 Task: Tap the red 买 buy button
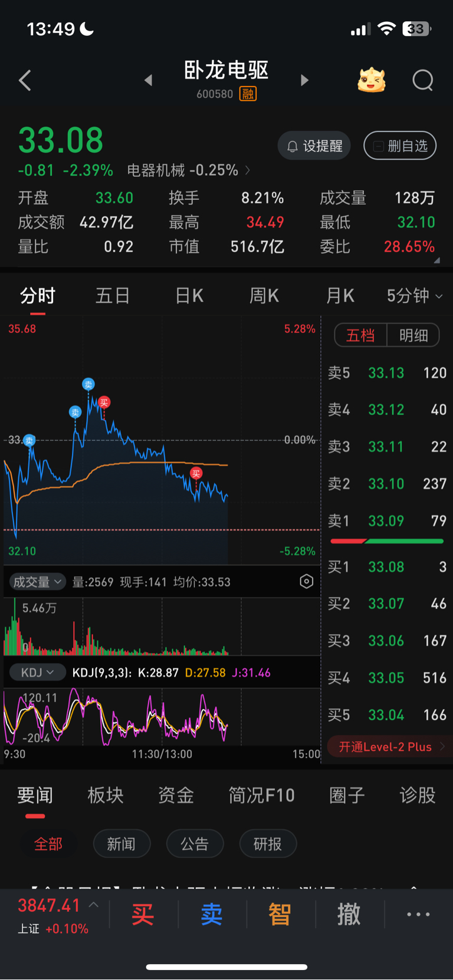pyautogui.click(x=143, y=915)
